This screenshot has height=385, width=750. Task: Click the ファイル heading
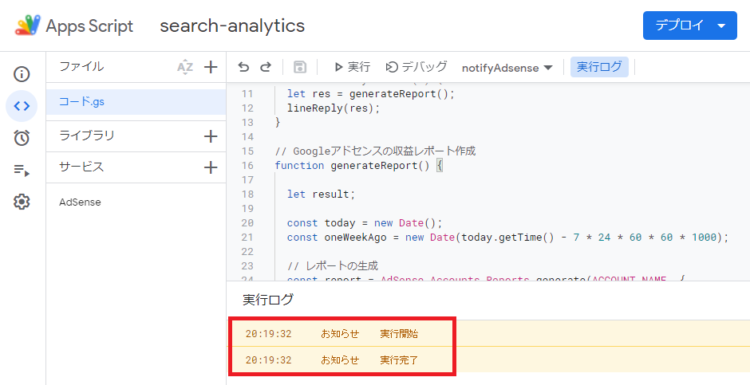81,67
